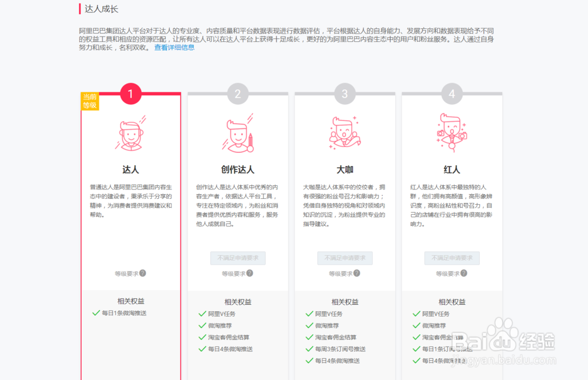
Task: Click the 达人 card title
Action: click(131, 169)
